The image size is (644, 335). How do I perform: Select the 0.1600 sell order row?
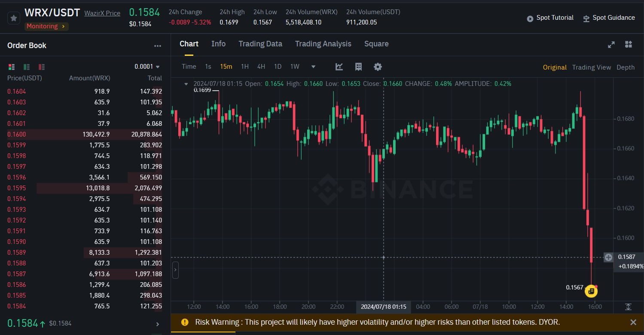85,134
